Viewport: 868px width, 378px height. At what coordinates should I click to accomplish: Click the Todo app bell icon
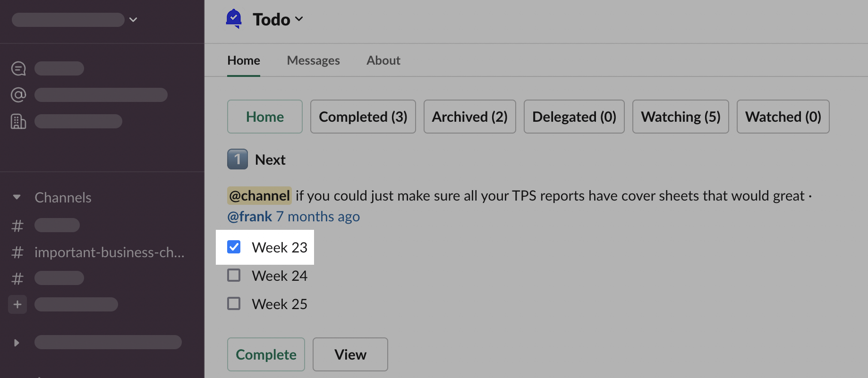pyautogui.click(x=234, y=19)
